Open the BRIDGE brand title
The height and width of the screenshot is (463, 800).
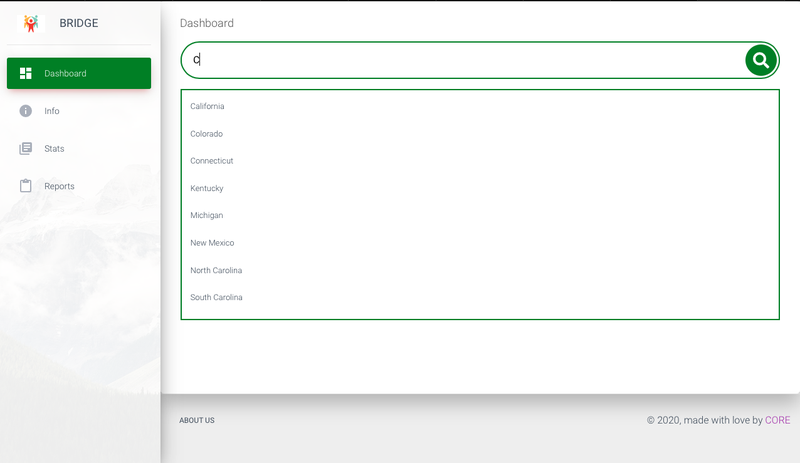click(79, 23)
